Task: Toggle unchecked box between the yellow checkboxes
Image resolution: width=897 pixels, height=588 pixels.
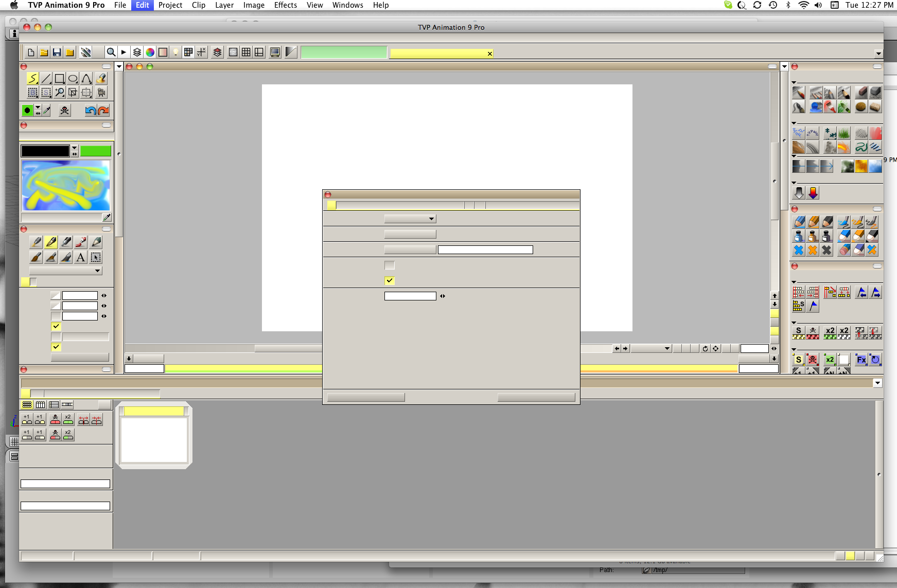Action: point(56,336)
